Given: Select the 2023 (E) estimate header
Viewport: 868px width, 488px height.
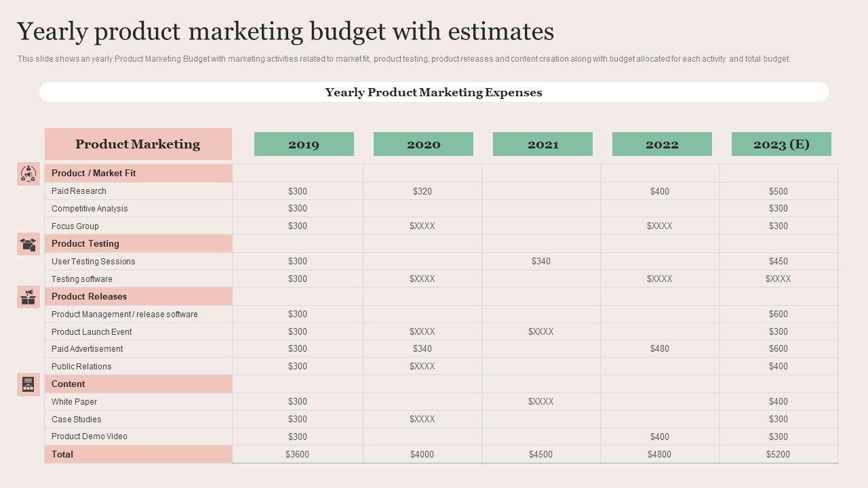Looking at the screenshot, I should [x=781, y=144].
